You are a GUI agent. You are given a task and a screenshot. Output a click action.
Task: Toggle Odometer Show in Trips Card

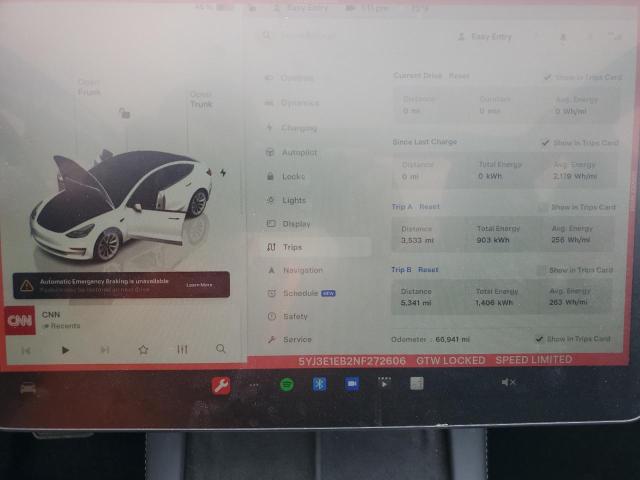pyautogui.click(x=539, y=339)
